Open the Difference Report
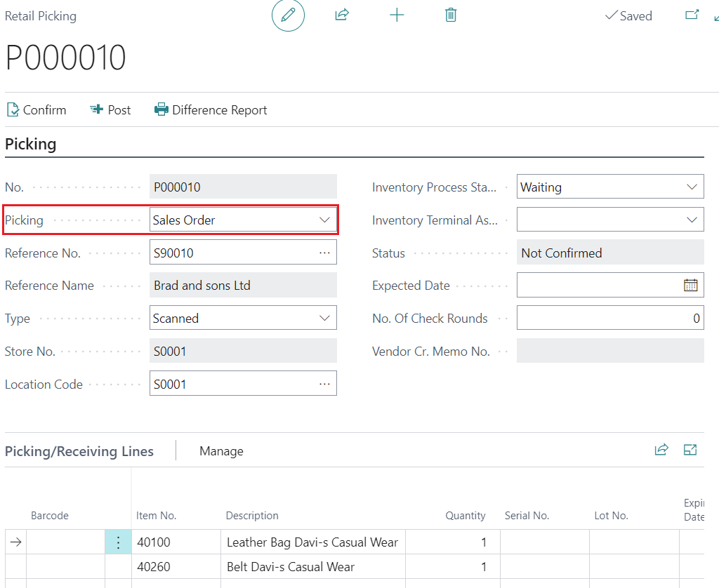 tap(211, 110)
